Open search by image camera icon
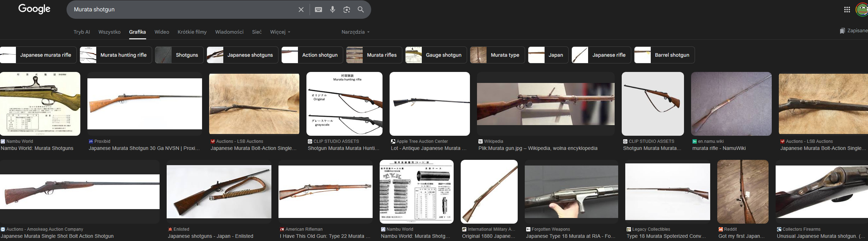The width and height of the screenshot is (868, 241). [347, 10]
